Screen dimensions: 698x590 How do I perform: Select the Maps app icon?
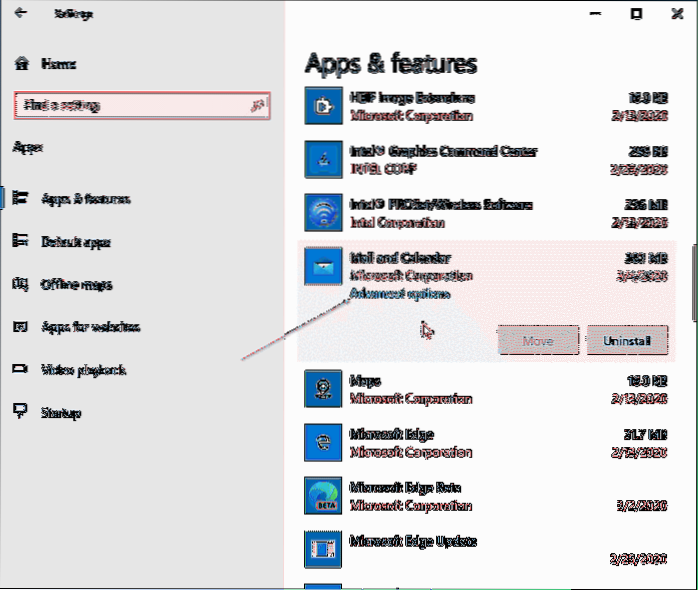pyautogui.click(x=324, y=390)
